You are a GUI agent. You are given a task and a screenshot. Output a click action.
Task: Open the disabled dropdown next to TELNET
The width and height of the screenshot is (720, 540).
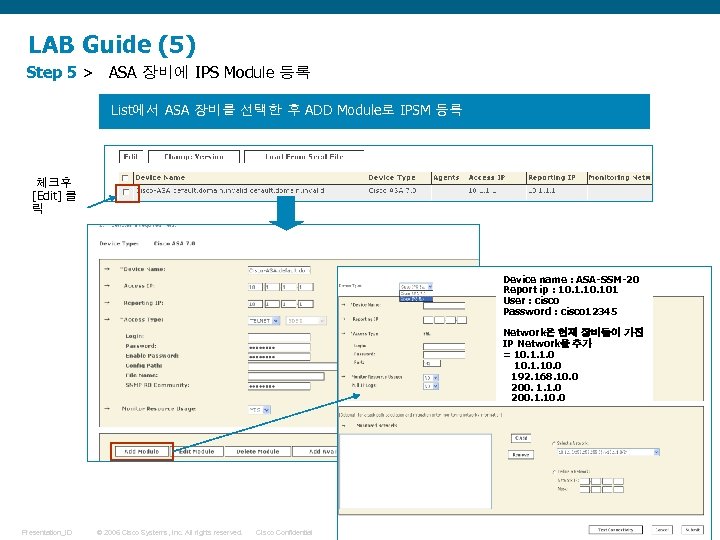[306, 321]
